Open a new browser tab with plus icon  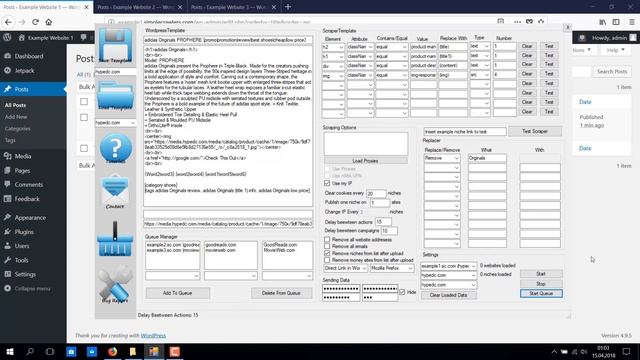pos(288,7)
